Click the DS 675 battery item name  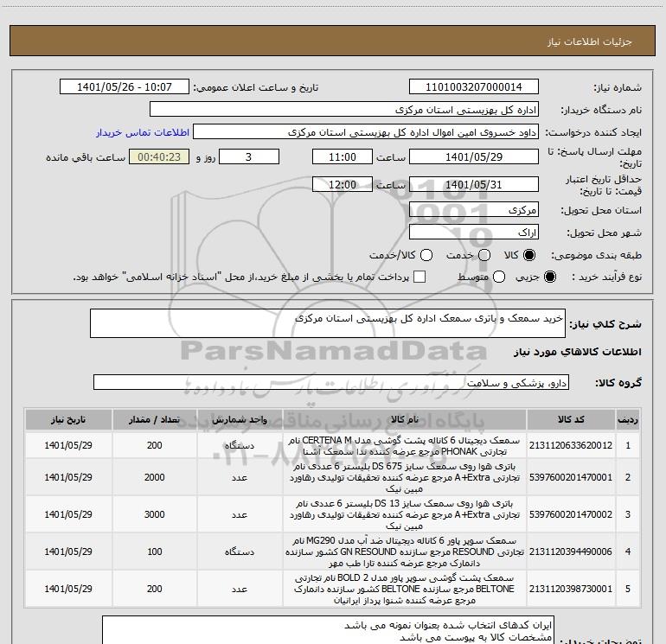point(405,477)
